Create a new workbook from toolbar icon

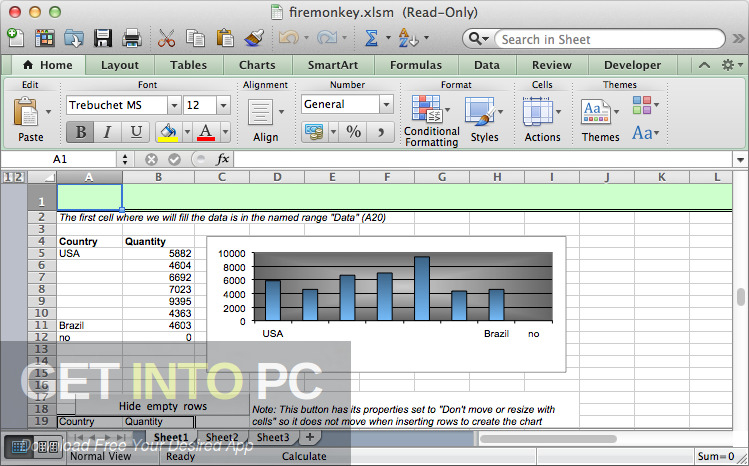pyautogui.click(x=16, y=38)
